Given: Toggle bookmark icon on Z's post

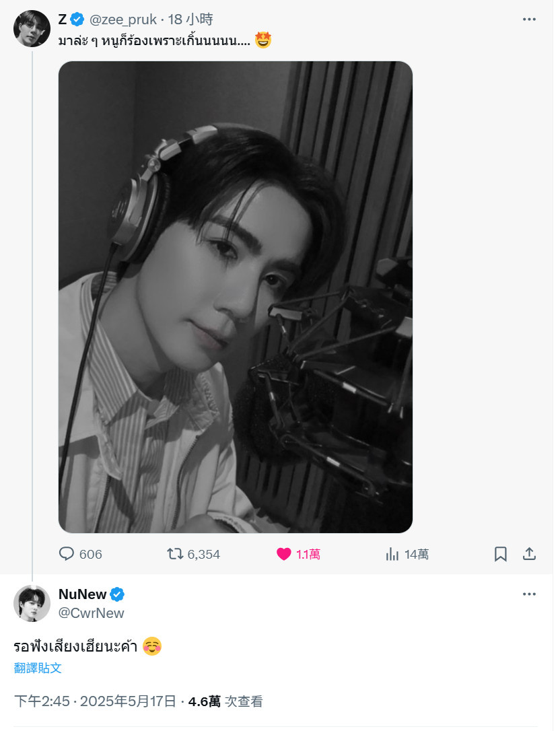Looking at the screenshot, I should click(x=500, y=554).
